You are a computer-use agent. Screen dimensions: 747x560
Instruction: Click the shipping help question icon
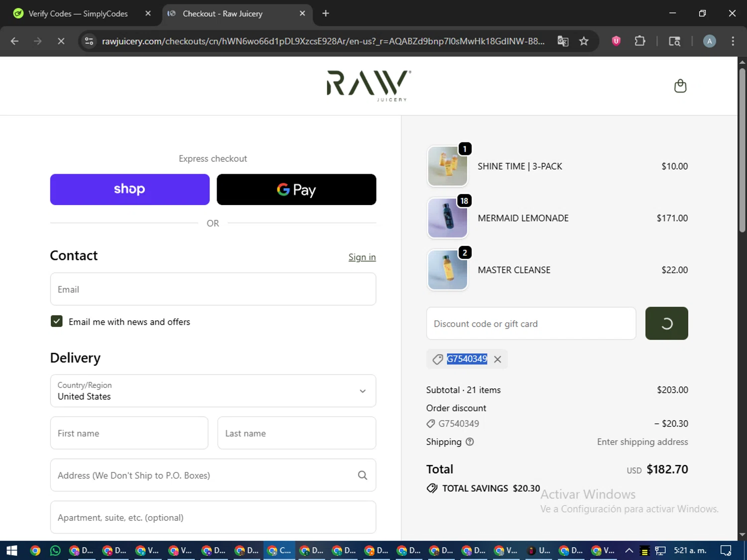(470, 442)
